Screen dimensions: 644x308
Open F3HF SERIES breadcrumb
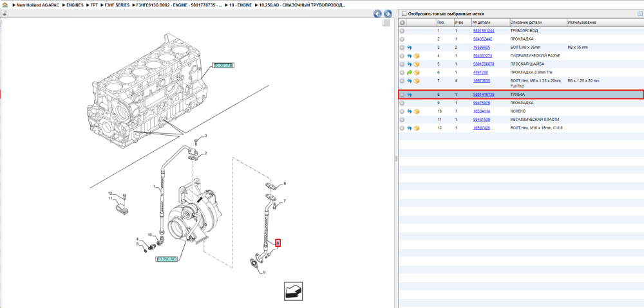coord(117,5)
